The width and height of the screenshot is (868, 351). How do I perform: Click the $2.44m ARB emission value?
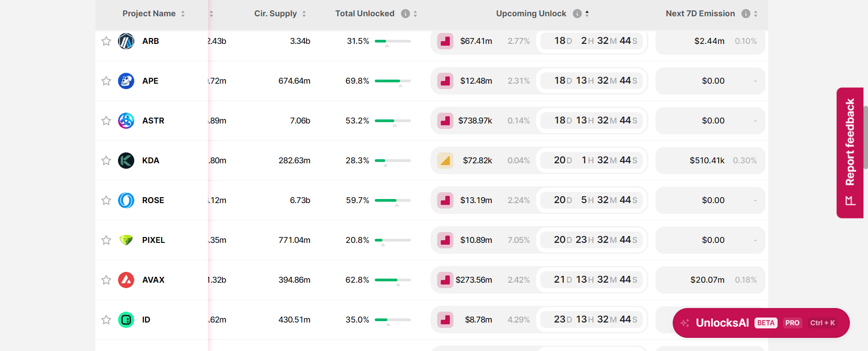coord(709,41)
